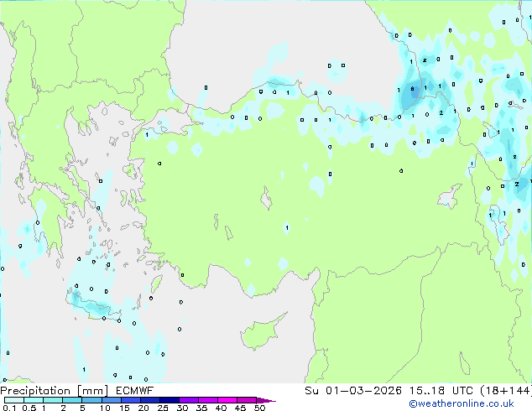Click the 'ECMWF' model label

click(135, 391)
